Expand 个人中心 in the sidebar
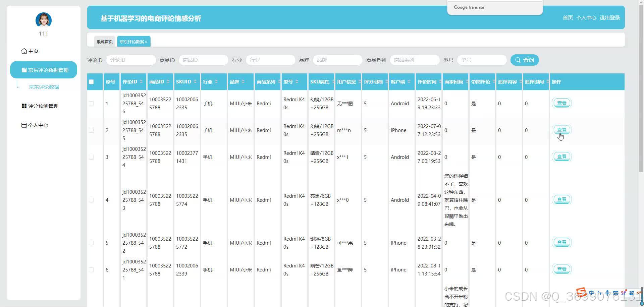Viewport: 644px width, 307px height. click(44, 125)
